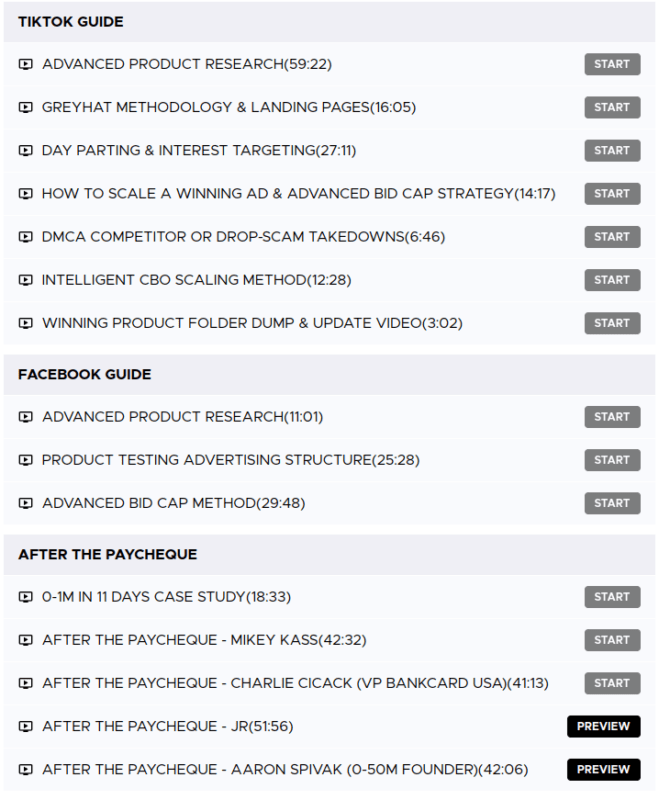
Task: Start How to Scale a Winning Ad lesson
Action: click(x=612, y=194)
